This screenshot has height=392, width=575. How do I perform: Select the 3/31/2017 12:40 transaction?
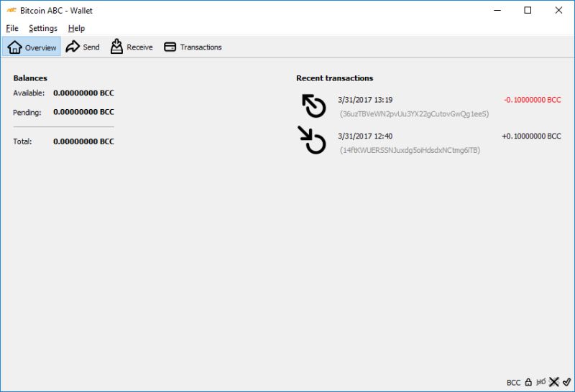[429, 142]
